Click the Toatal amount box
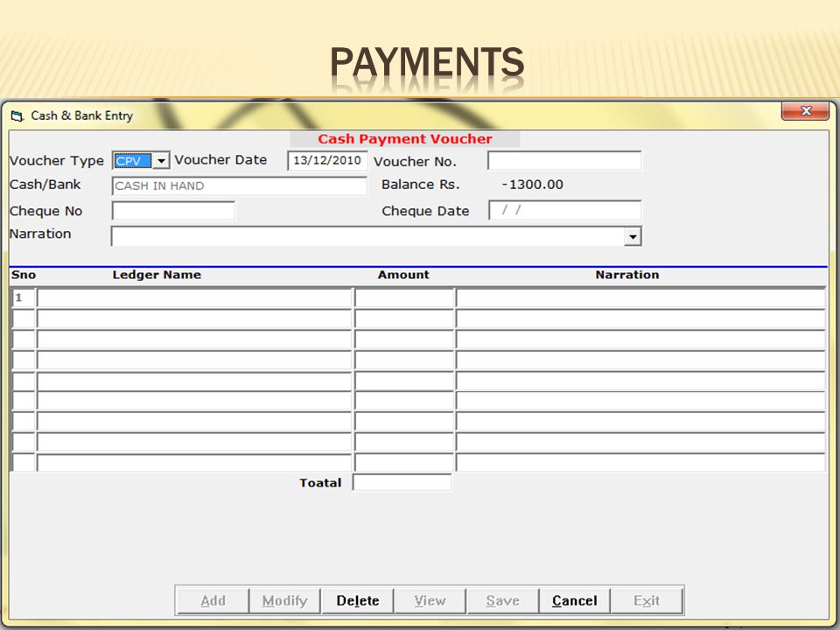840x630 pixels. (x=402, y=482)
